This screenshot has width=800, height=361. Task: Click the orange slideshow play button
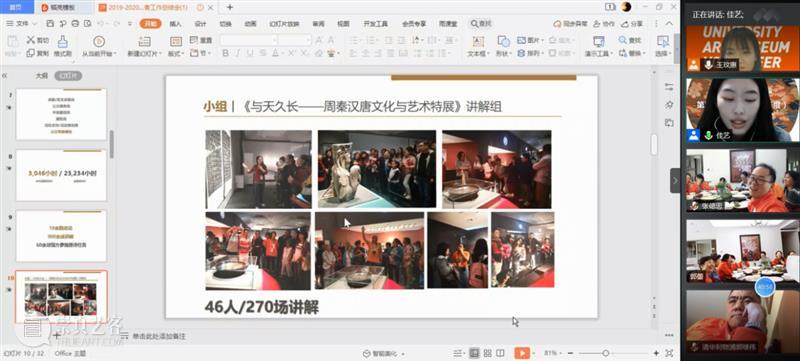pos(521,353)
